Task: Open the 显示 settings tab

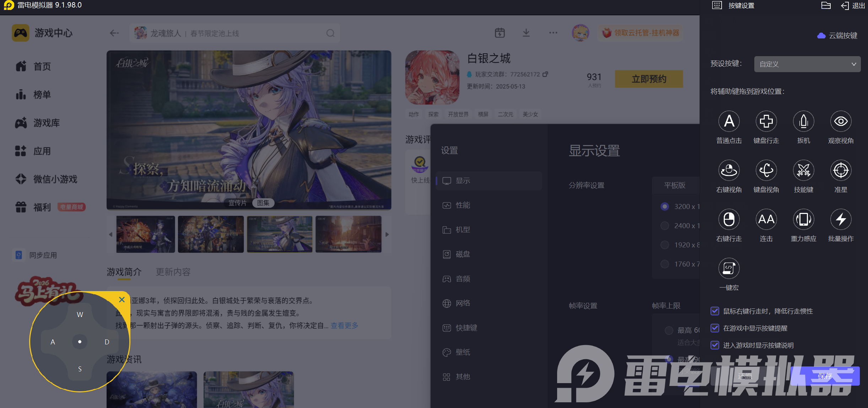Action: point(489,181)
